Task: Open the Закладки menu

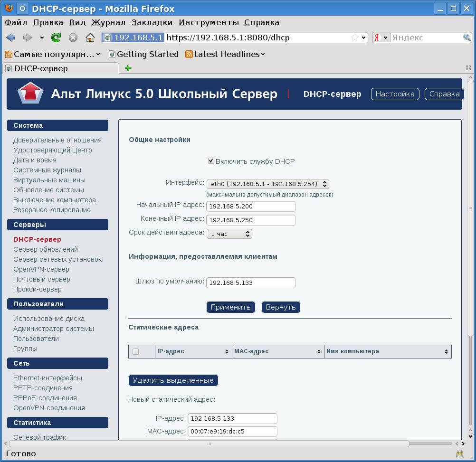Action: coord(152,22)
